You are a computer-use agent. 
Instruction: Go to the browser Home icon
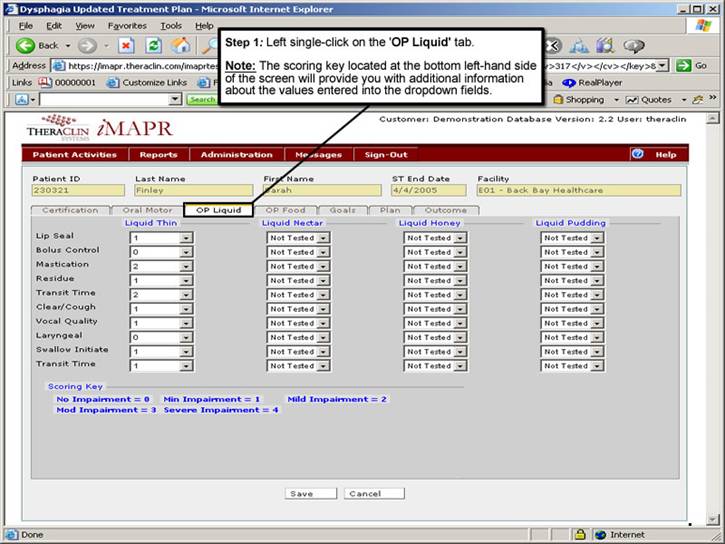pyautogui.click(x=180, y=45)
